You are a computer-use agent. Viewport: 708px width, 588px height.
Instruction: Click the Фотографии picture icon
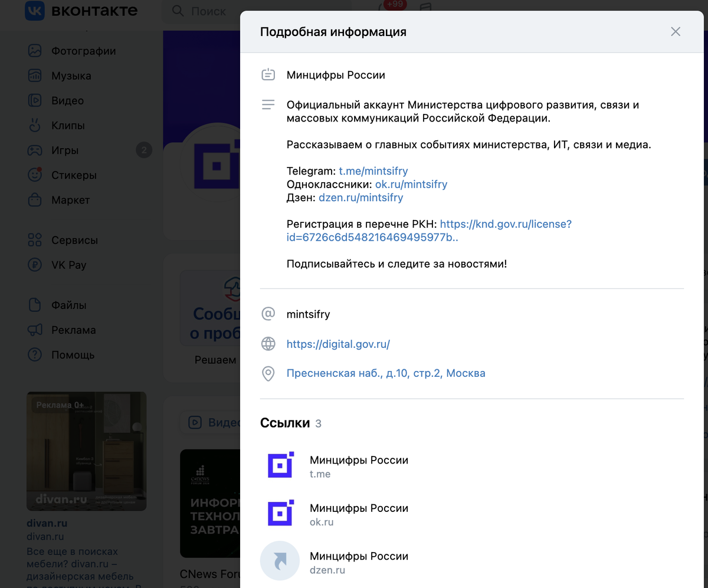[35, 51]
